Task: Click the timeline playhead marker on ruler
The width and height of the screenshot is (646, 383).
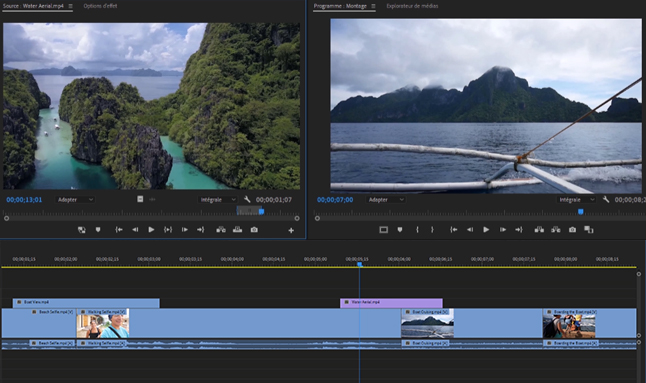Action: 360,264
